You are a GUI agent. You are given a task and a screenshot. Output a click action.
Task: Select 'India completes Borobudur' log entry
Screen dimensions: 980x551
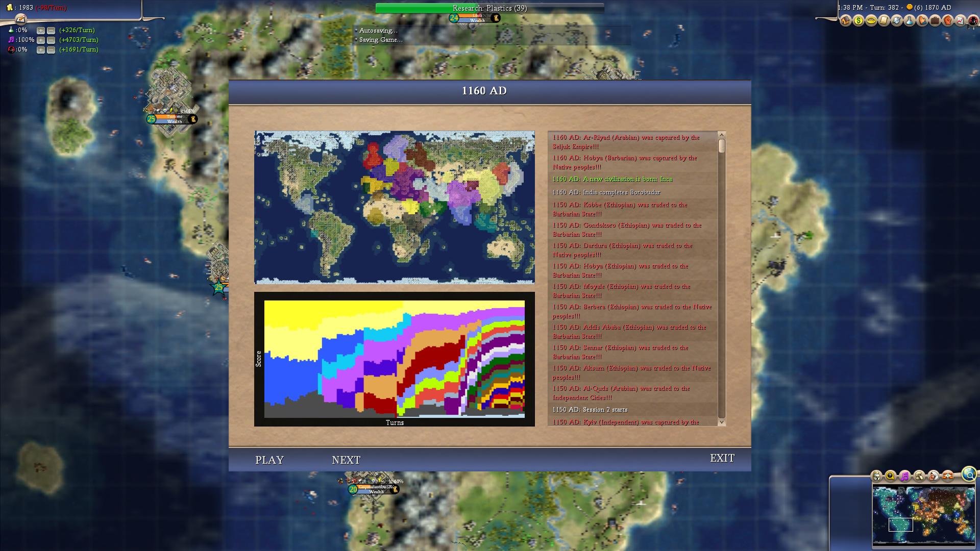click(632, 192)
